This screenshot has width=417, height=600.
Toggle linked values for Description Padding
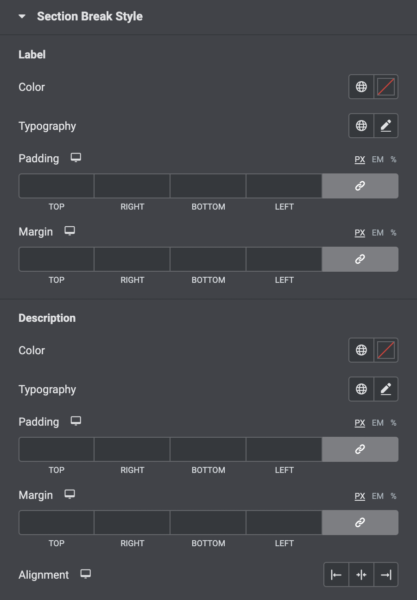tap(360, 449)
